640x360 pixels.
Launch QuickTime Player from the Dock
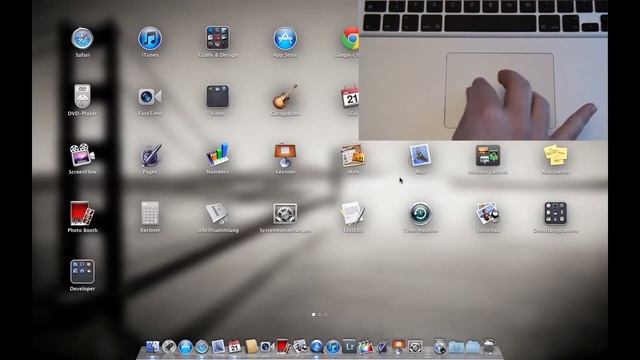316,347
